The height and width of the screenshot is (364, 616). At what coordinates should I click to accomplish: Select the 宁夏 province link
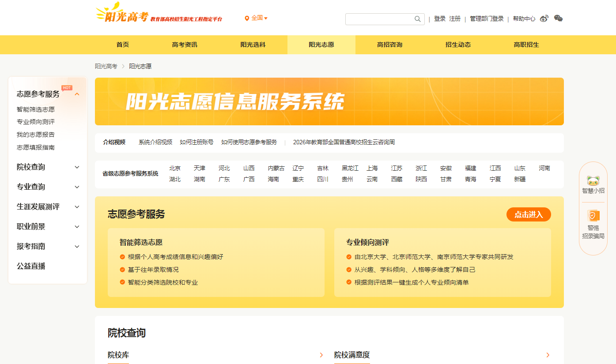495,179
